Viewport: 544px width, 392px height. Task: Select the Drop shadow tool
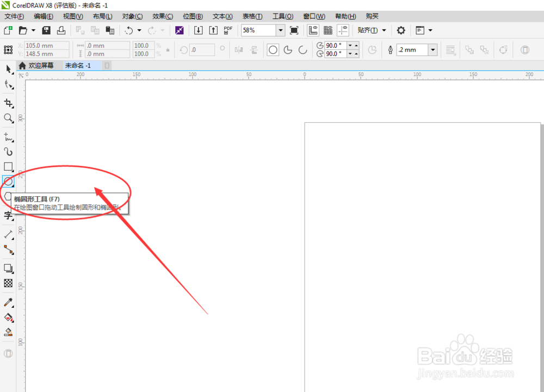click(x=9, y=268)
